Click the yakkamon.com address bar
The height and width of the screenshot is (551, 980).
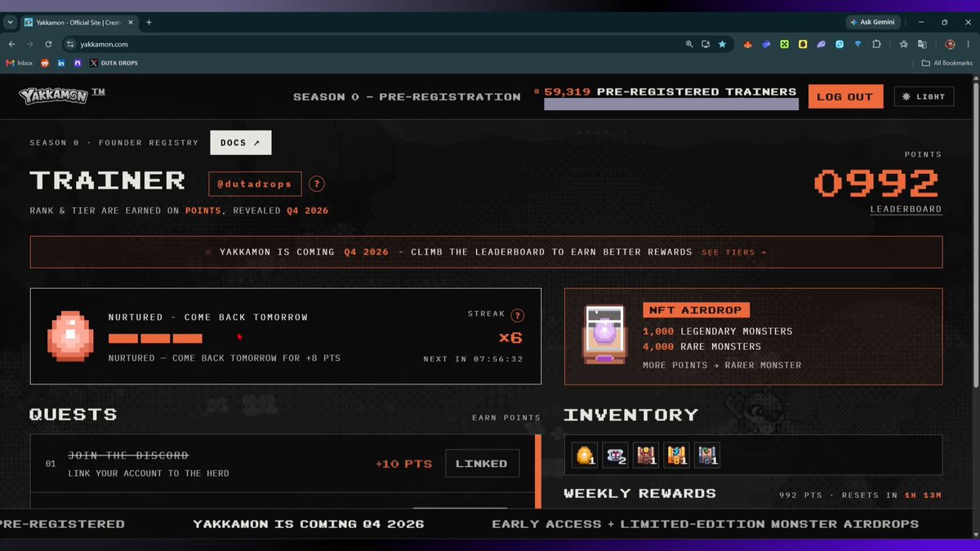pyautogui.click(x=376, y=44)
